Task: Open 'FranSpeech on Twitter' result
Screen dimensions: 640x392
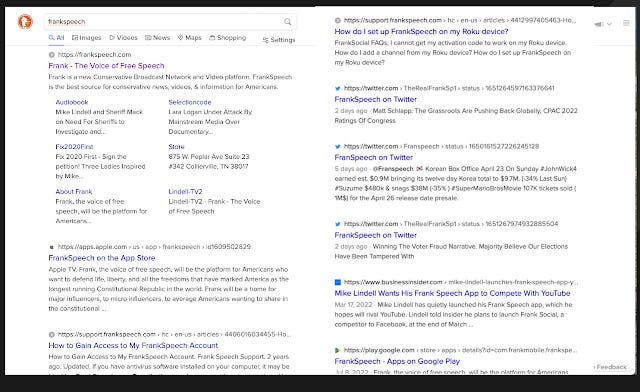Action: point(373,157)
